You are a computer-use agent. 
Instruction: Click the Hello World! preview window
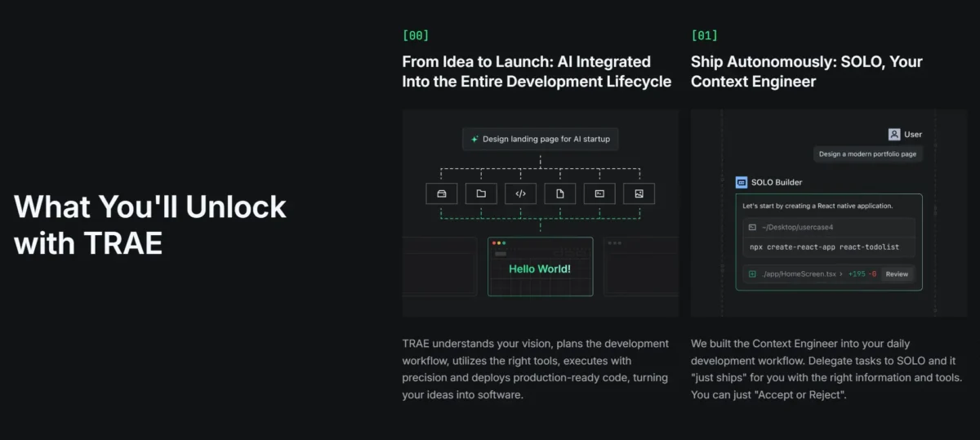[540, 266]
